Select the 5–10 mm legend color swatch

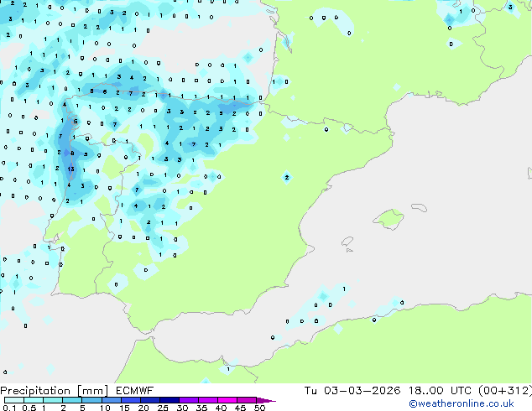point(91,400)
